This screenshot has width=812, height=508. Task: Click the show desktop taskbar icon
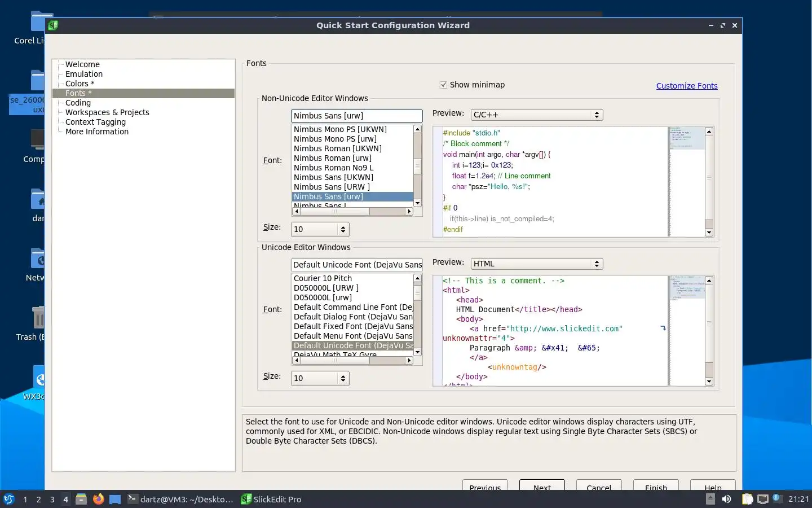coord(115,500)
